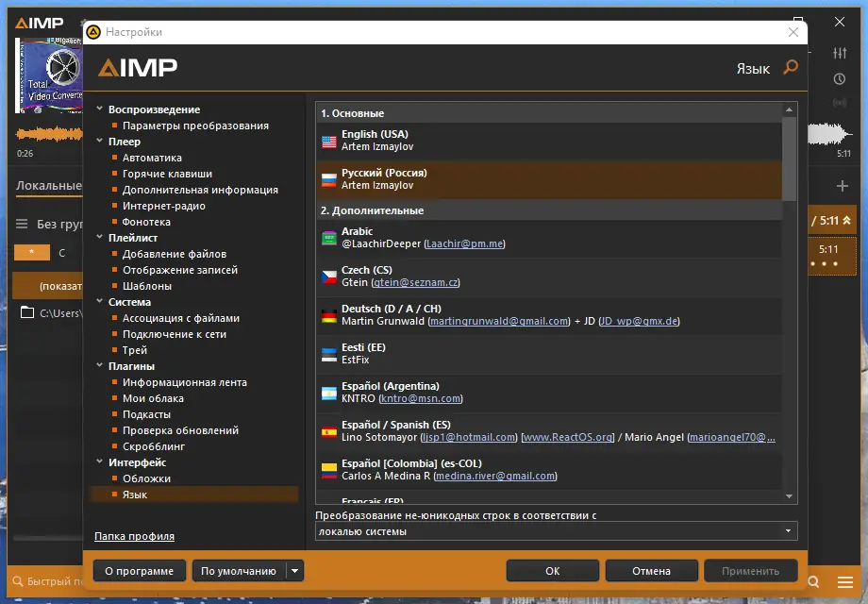868x604 pixels.
Task: Click the Arabic language flag icon
Action: tap(329, 238)
